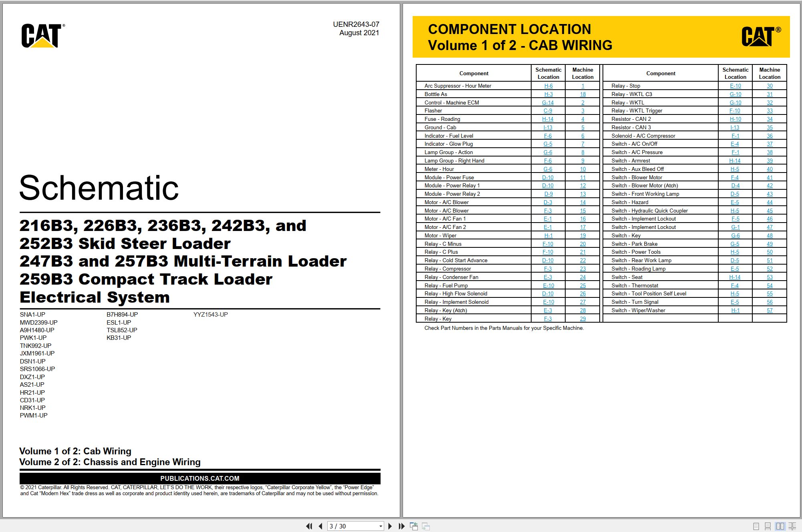Open schematic location H-6 for Arc Suppressor
Screen dimensions: 802x532
tap(548, 86)
